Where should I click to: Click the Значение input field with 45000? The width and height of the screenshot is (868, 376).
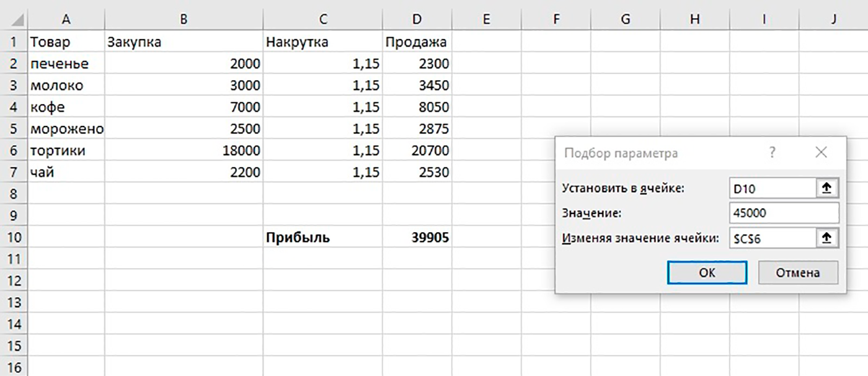pyautogui.click(x=784, y=213)
